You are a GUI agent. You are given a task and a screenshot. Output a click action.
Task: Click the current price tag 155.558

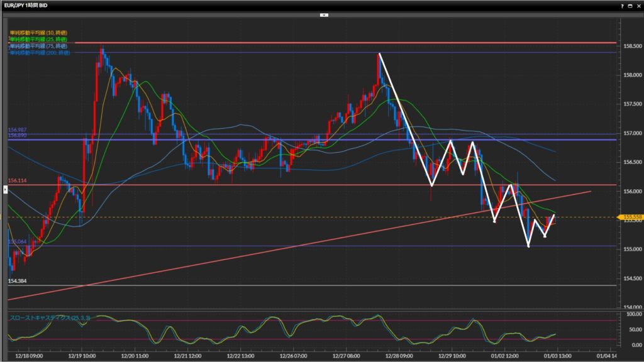point(631,217)
